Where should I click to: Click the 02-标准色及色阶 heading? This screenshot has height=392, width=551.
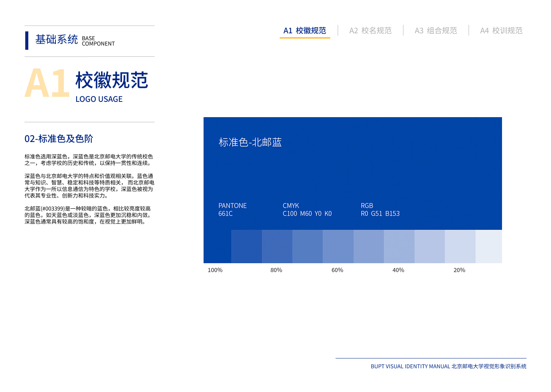(x=59, y=139)
